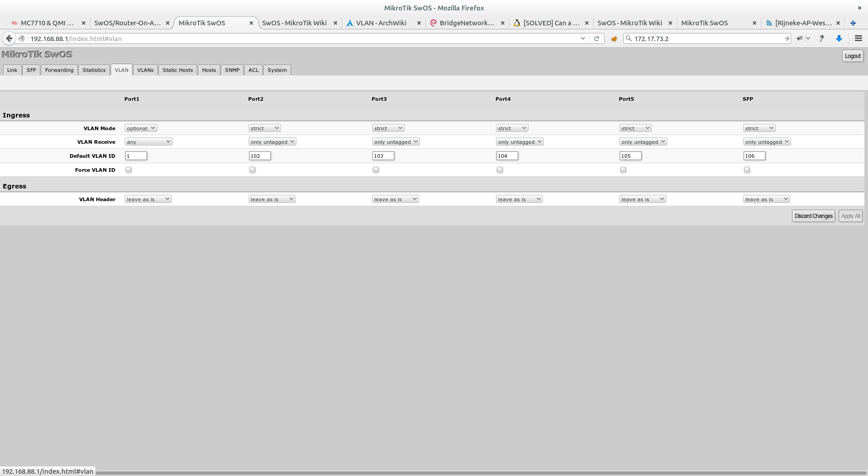
Task: Open the downloads arrow icon
Action: [x=839, y=38]
